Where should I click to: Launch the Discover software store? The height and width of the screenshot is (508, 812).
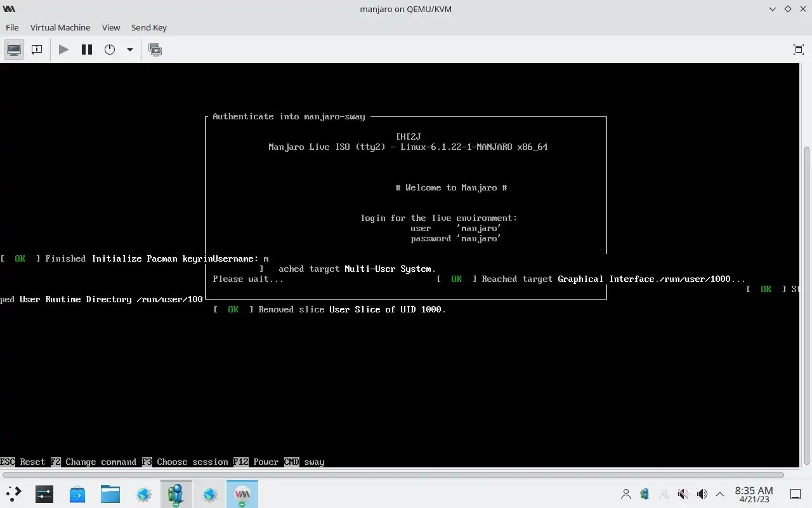tap(77, 493)
